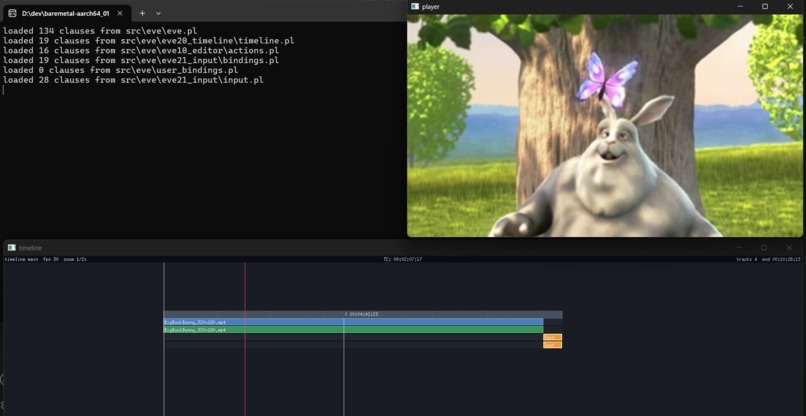Select the D:\dev\baremetal-aarch64_01 terminal tab
Viewport: 806px width, 416px height.
tap(66, 13)
